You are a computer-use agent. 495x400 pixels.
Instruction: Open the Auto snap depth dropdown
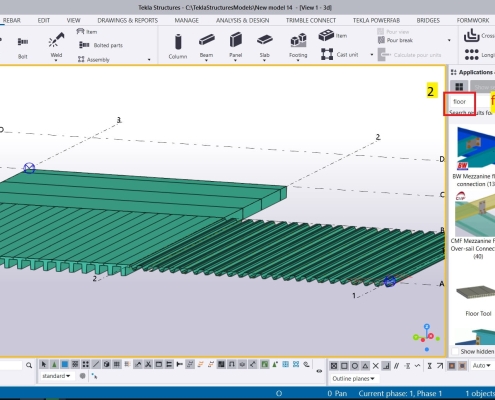(482, 366)
